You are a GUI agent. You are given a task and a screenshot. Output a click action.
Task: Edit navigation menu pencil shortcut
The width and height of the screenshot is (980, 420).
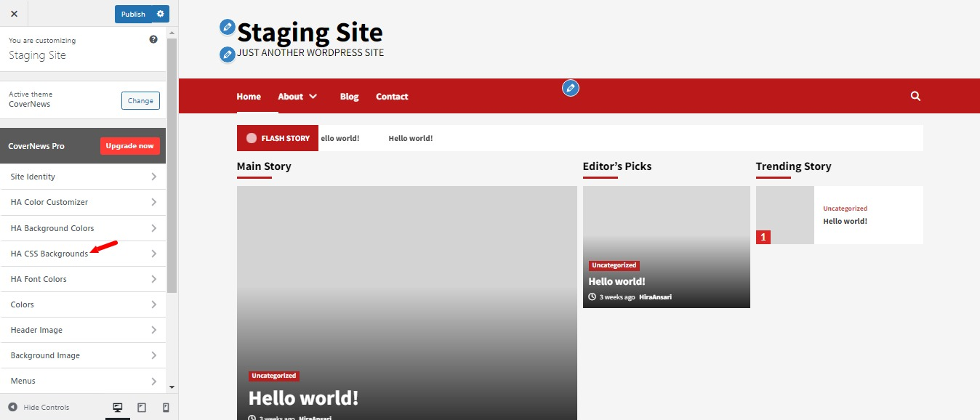click(x=571, y=88)
